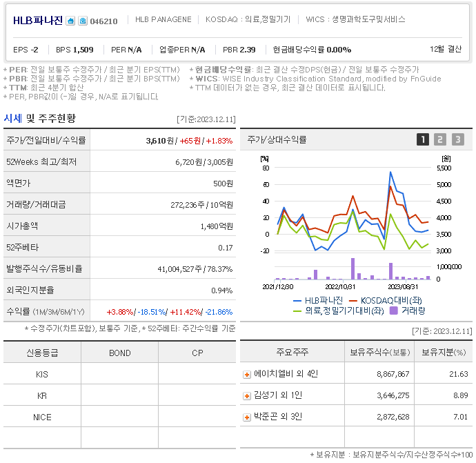This screenshot has height=463, width=476.
Task: Click the 272,236주 / 10억원 trading volume value
Action: pos(201,205)
